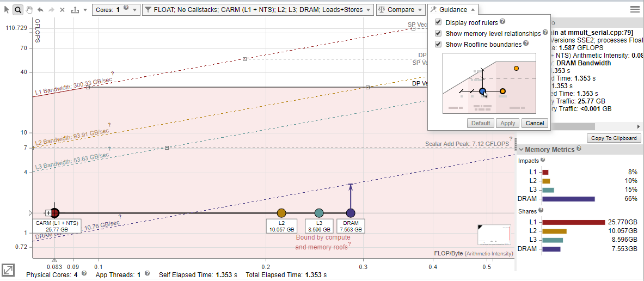The width and height of the screenshot is (644, 281).
Task: Click the y-axis triangle marker
Action: pos(29,213)
